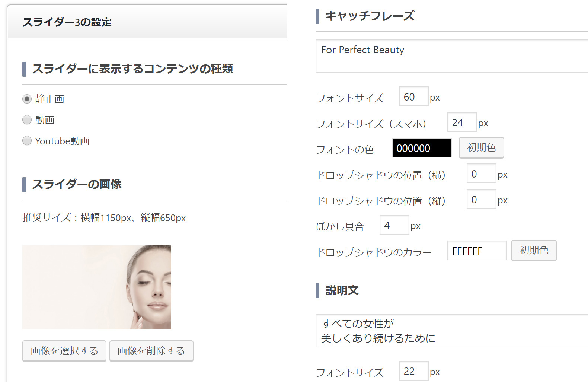The width and height of the screenshot is (588, 382).
Task: Select the 静止画 radio button
Action: [x=27, y=99]
